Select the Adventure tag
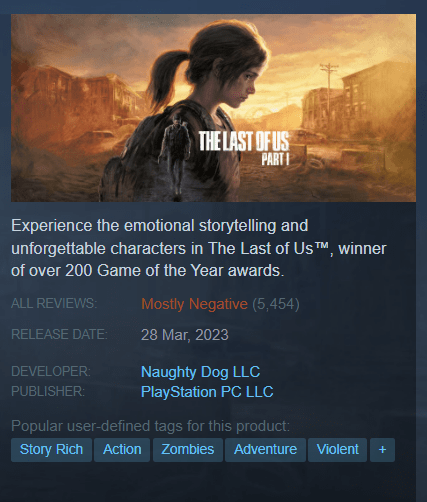This screenshot has width=427, height=502. [265, 450]
